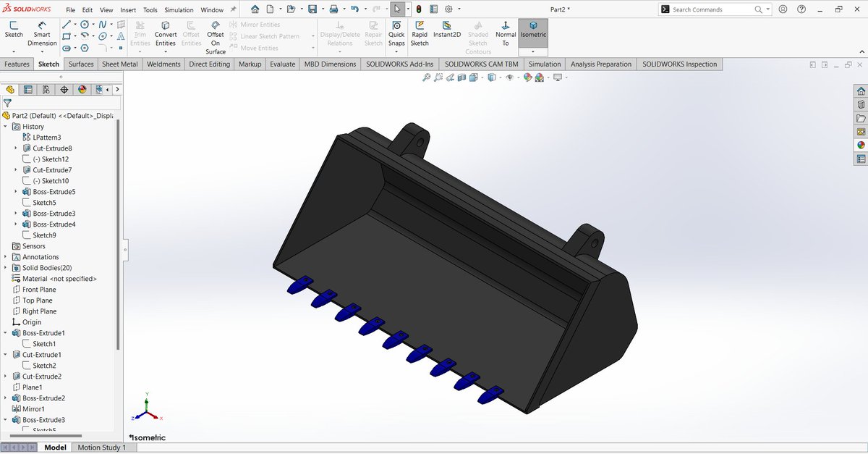Choose the Corner Rectangle tool
The image size is (868, 454).
click(x=67, y=36)
